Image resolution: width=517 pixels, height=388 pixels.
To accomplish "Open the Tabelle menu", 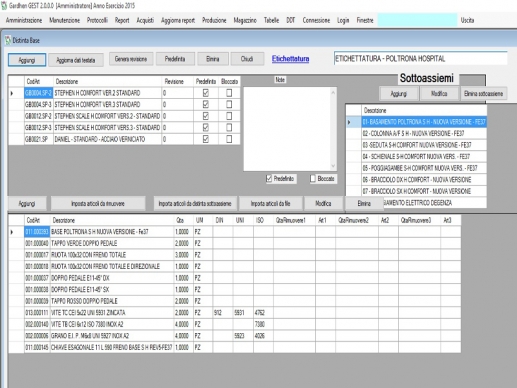I will pyautogui.click(x=271, y=20).
